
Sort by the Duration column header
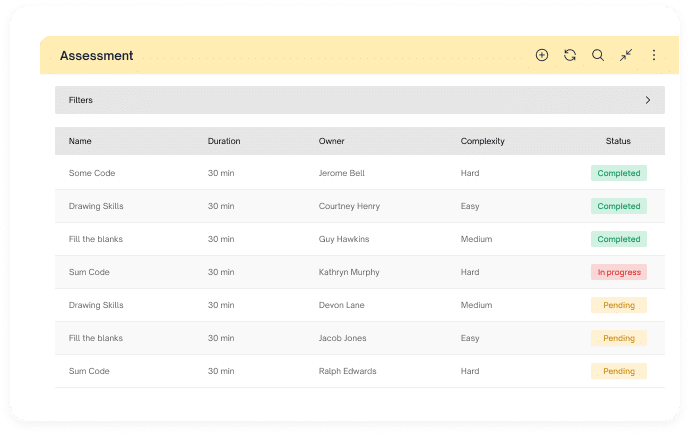tap(224, 141)
